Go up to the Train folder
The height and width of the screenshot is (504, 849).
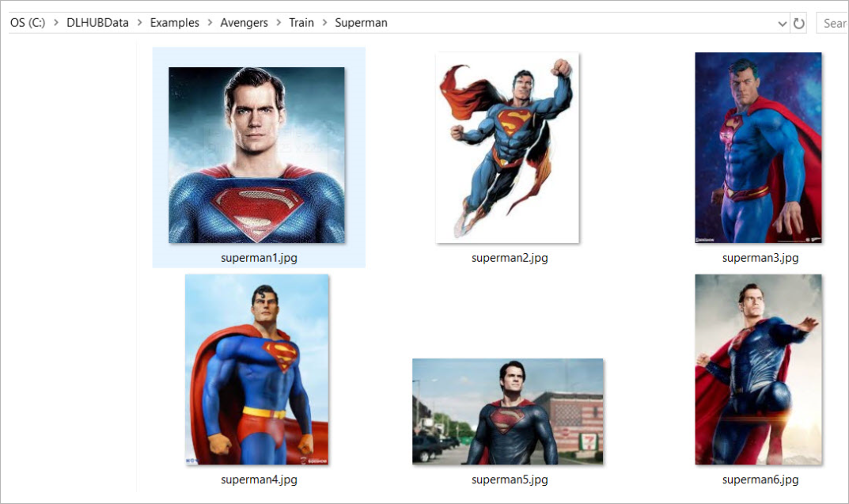click(301, 23)
